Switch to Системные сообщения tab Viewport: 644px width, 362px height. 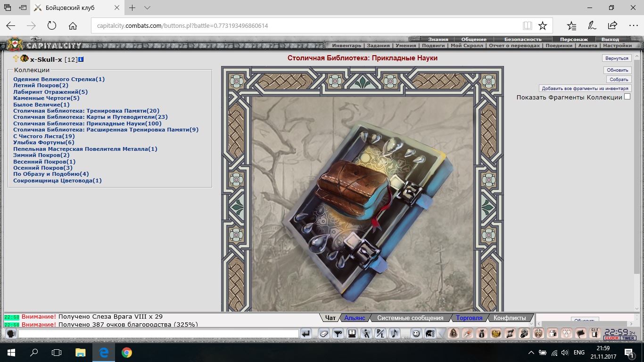click(410, 318)
